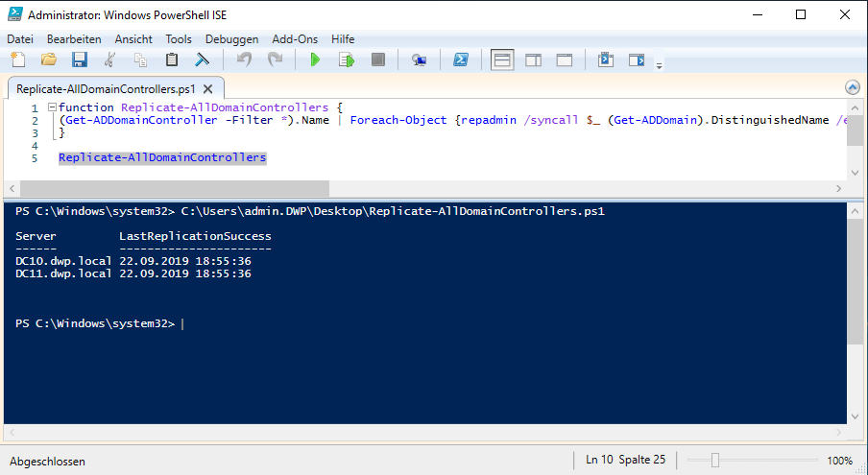The image size is (868, 475).
Task: Toggle script pane on top layout
Action: [502, 60]
